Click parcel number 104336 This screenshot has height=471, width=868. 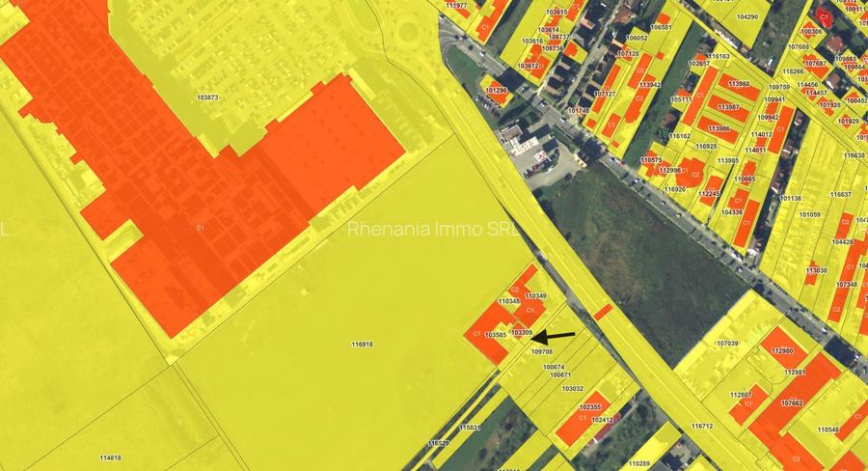pyautogui.click(x=732, y=212)
